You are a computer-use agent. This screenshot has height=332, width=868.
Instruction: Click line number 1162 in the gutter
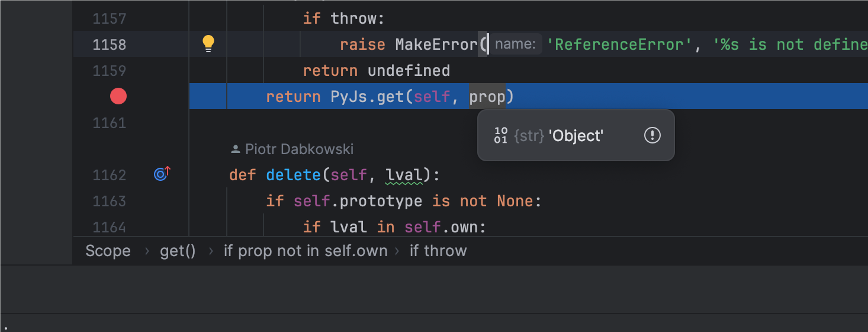click(110, 175)
